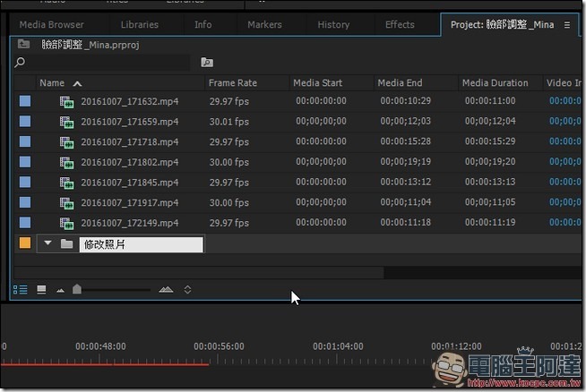Switch to the Media Browser tab
Screen dimensions: 586x392
pyautogui.click(x=51, y=25)
